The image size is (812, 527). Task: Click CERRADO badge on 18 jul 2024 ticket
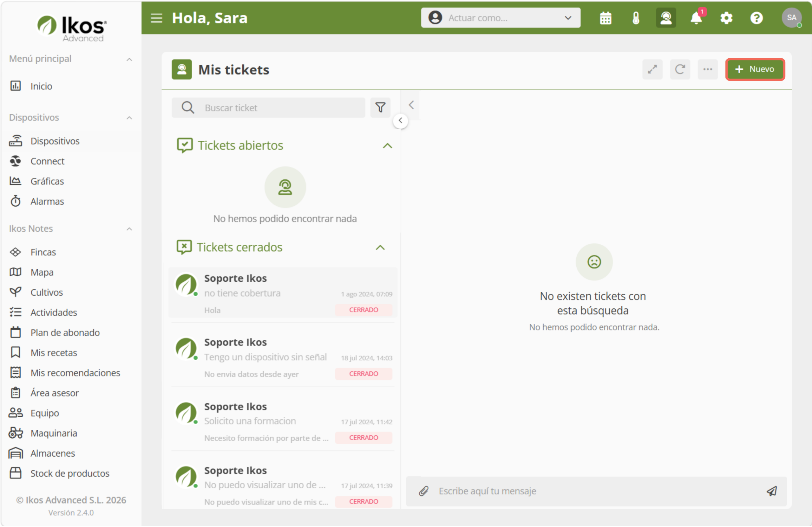coord(364,374)
